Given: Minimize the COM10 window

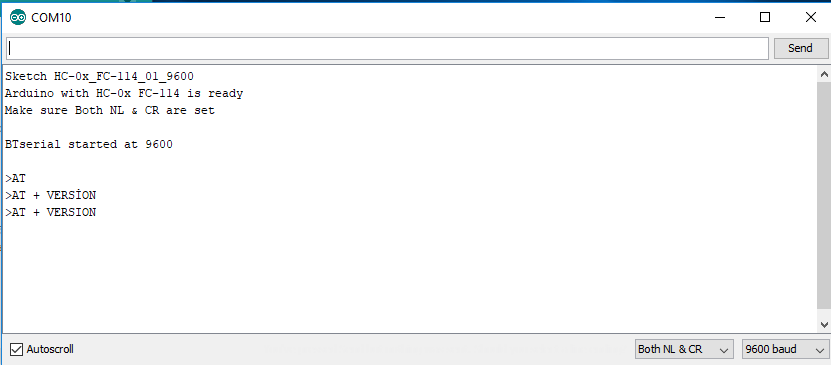Looking at the screenshot, I should (720, 17).
